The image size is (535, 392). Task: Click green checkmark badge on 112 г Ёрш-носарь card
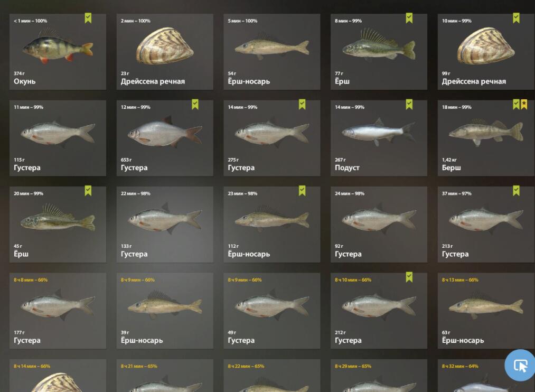[x=302, y=191]
